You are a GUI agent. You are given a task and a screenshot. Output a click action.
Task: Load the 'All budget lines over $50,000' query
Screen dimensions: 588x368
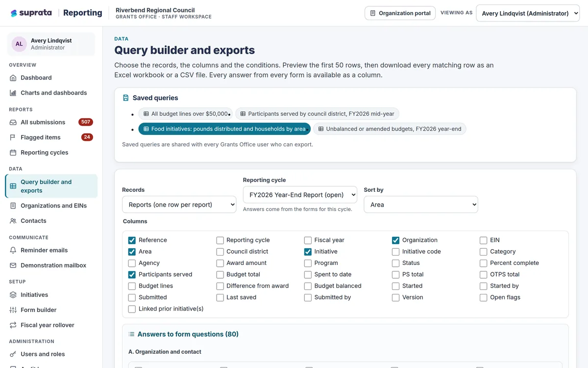[186, 114]
